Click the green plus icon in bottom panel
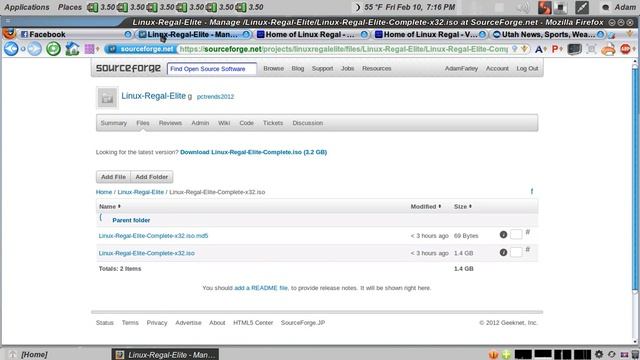640x360 pixels. pos(506,354)
